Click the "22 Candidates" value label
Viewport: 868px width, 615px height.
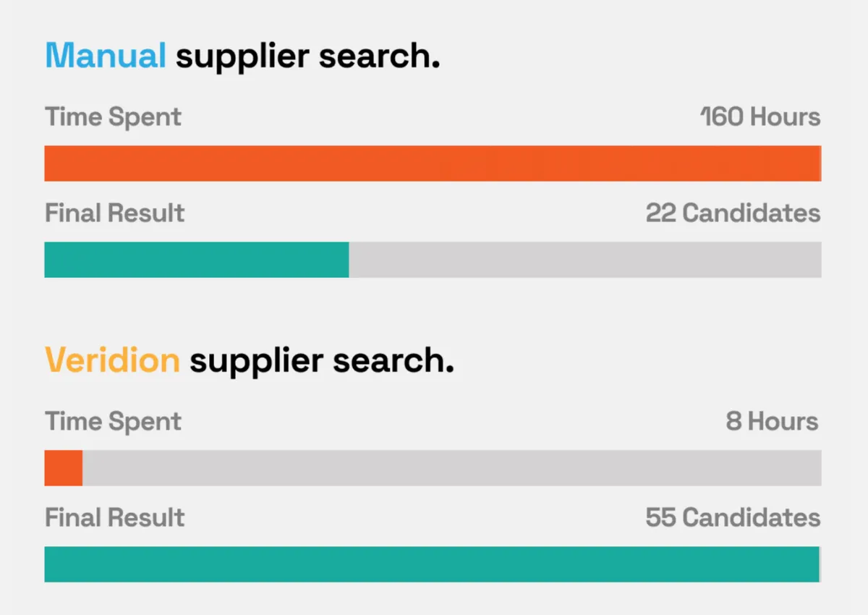click(x=733, y=213)
